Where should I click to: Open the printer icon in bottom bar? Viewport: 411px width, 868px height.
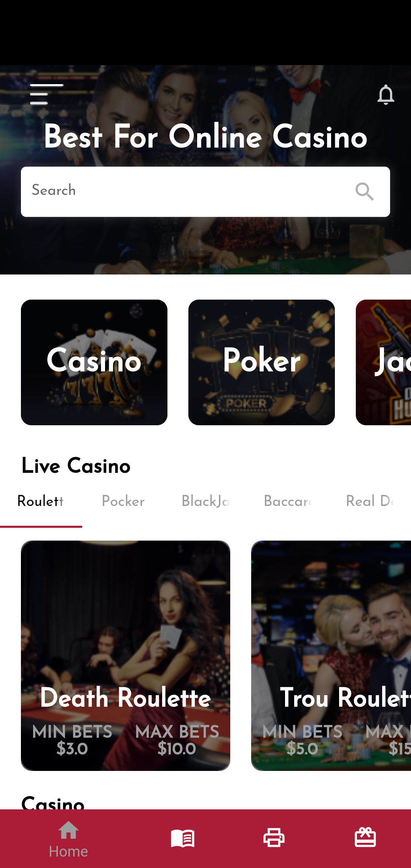click(274, 838)
